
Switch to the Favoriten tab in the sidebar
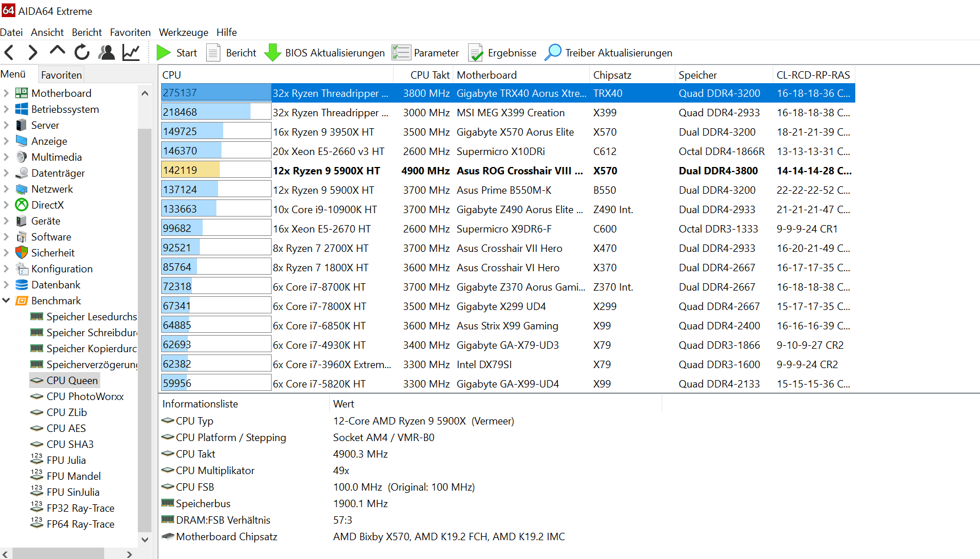tap(61, 75)
